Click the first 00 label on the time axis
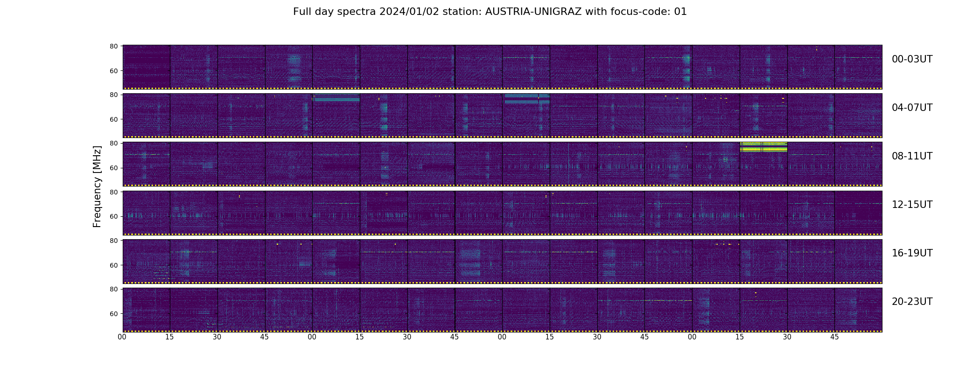Image resolution: width=980 pixels, height=373 pixels. (x=122, y=337)
